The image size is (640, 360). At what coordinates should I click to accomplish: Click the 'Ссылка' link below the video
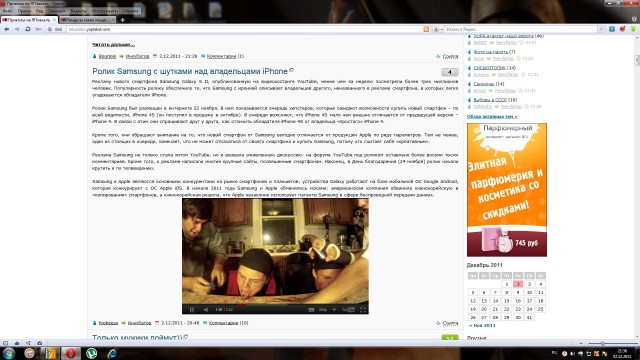[450, 323]
